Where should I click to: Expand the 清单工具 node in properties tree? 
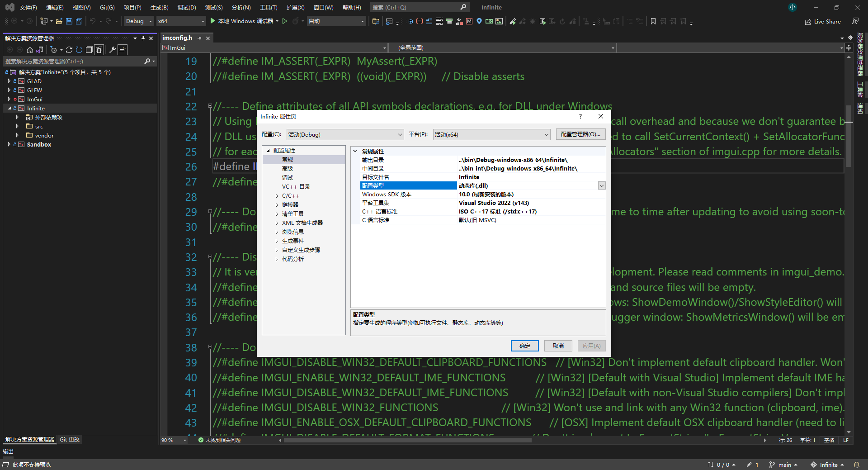tap(277, 214)
